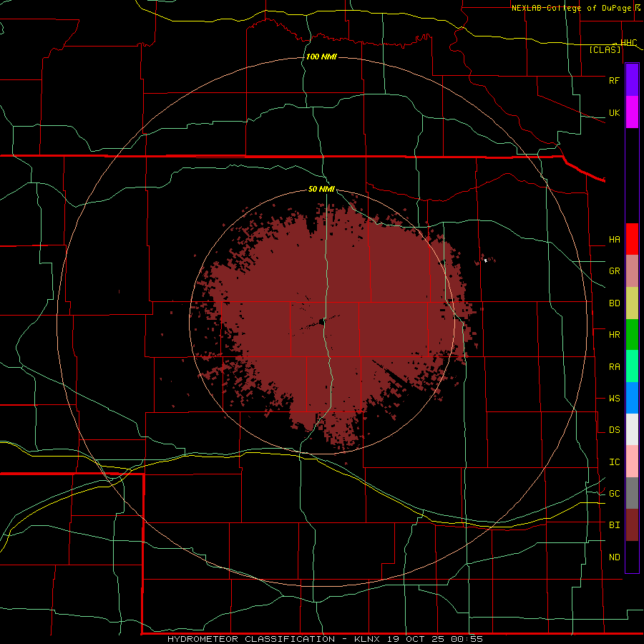Click the red HA color swatch
The width and height of the screenshot is (644, 644).
(x=632, y=239)
